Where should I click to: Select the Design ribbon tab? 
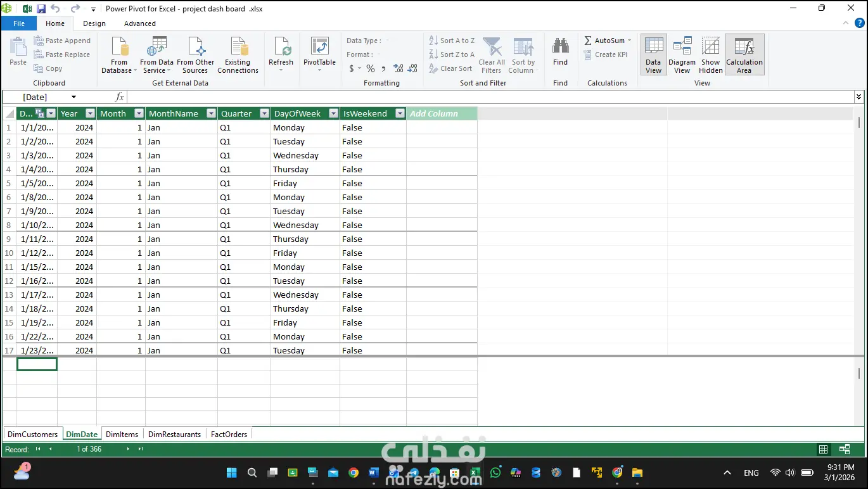click(x=94, y=23)
